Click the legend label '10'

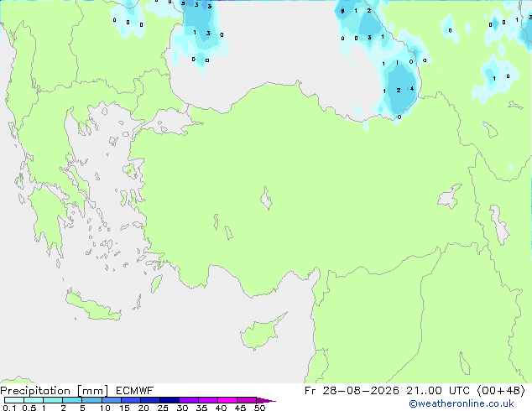point(105,408)
